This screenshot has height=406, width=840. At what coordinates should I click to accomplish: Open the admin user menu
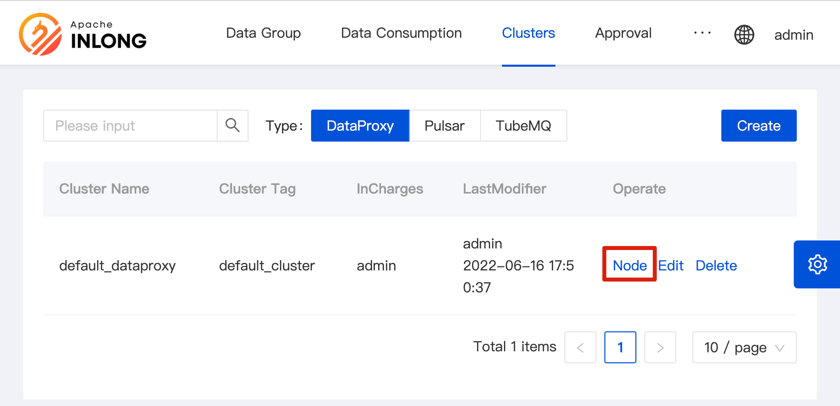pos(793,34)
